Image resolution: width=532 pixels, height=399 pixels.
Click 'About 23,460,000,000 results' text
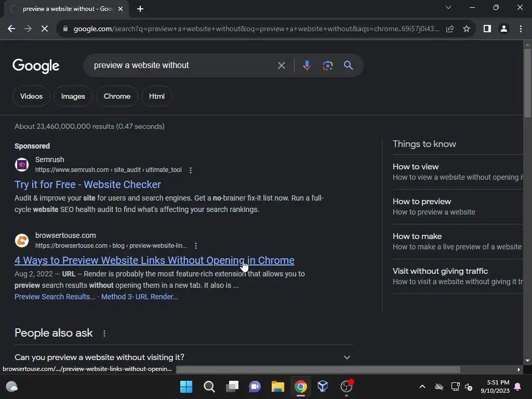[89, 127]
